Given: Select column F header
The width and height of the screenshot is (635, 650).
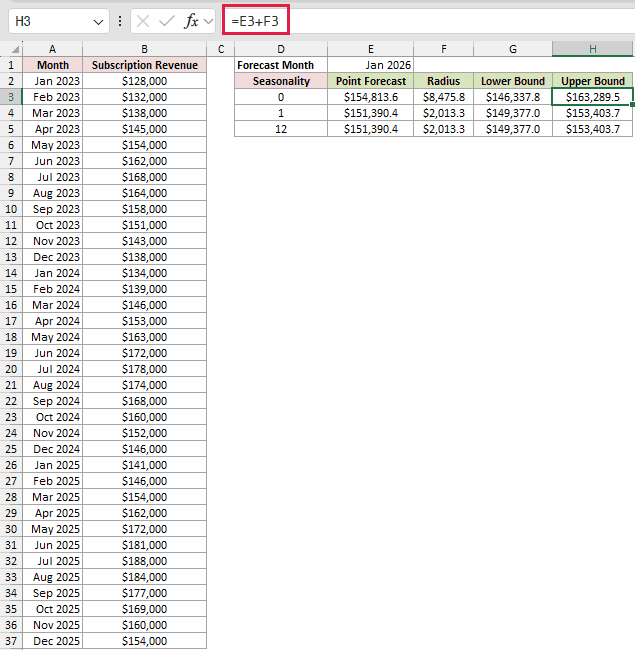Looking at the screenshot, I should (444, 49).
